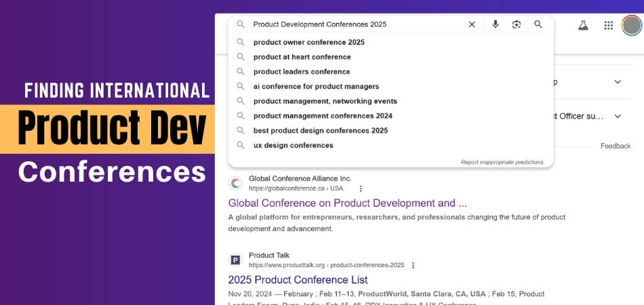Image resolution: width=644 pixels, height=305 pixels.
Task: Open '2025 Product Conference List' result link
Action: coord(298,279)
